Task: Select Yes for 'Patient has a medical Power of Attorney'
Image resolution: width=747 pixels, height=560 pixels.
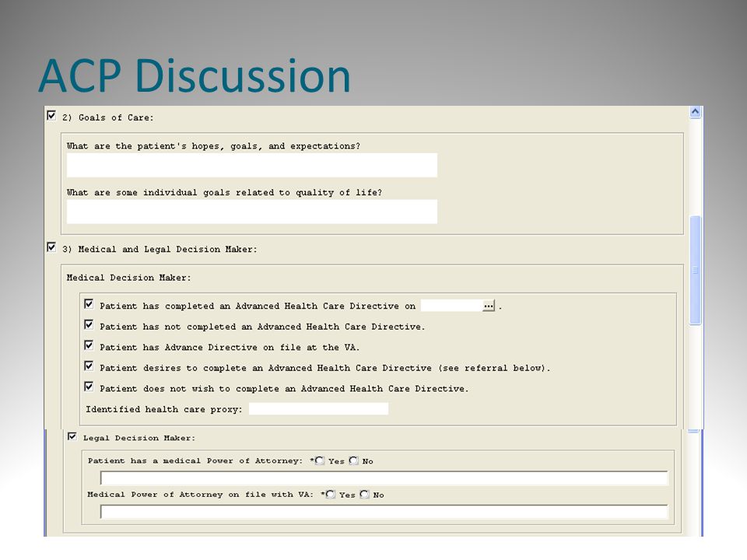Action: pos(320,460)
